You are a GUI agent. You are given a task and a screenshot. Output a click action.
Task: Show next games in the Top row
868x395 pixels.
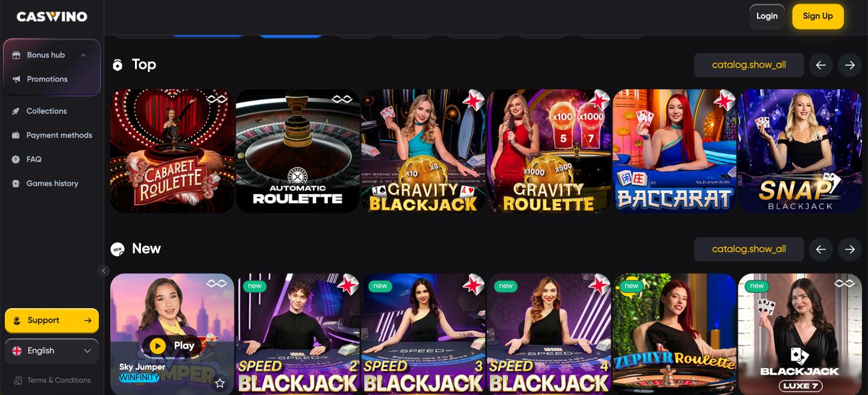coord(850,65)
